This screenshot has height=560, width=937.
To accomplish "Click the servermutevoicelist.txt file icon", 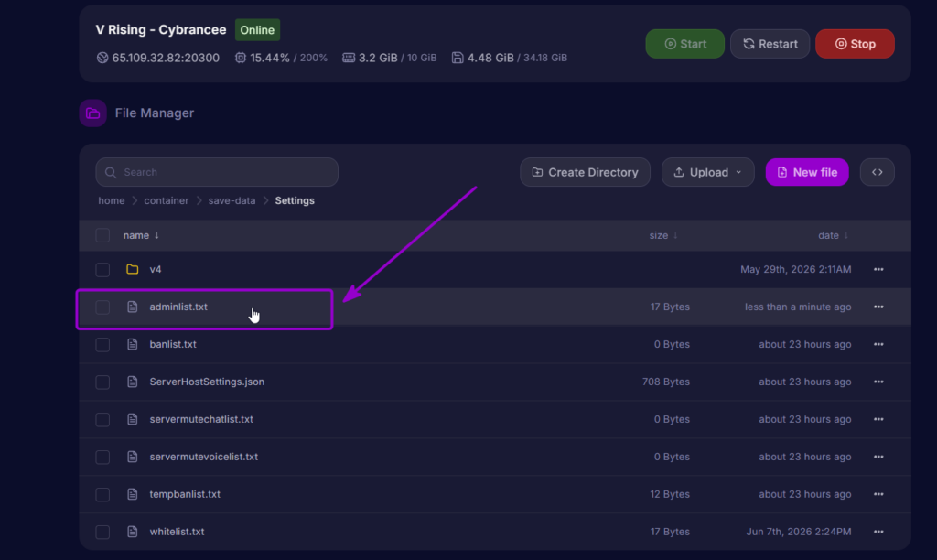I will pos(132,457).
